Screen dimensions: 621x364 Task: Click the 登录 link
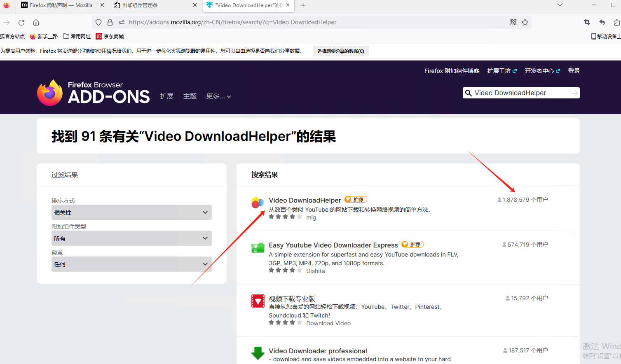[574, 71]
